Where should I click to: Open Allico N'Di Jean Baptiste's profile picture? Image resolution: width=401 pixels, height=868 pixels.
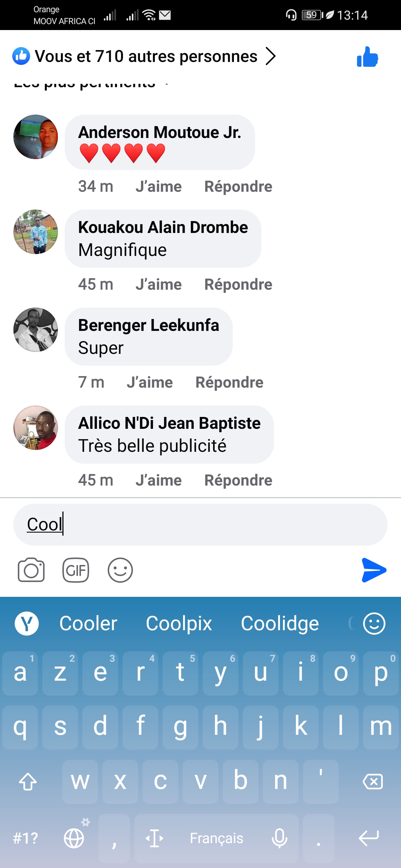coord(36,428)
